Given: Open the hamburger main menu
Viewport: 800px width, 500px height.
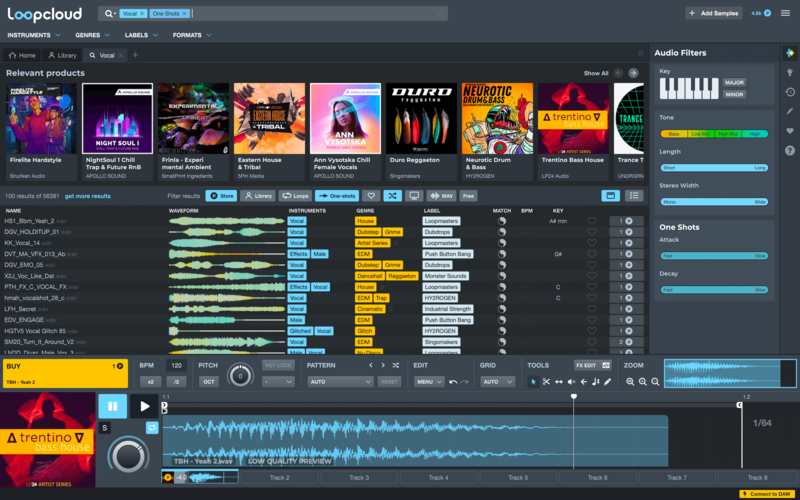Looking at the screenshot, I should 786,13.
